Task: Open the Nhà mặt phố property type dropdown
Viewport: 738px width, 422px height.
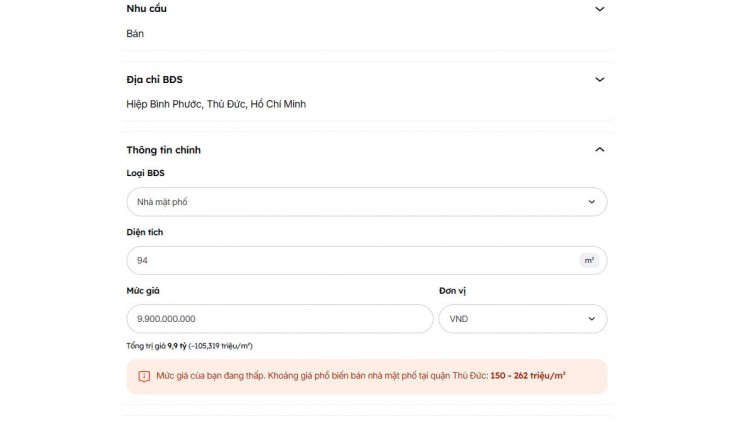Action: coord(367,202)
